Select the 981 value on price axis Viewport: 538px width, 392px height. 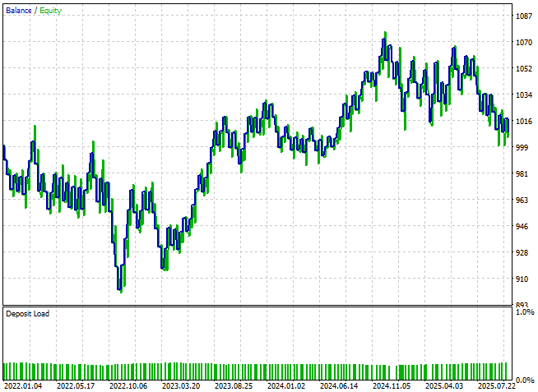(x=522, y=173)
